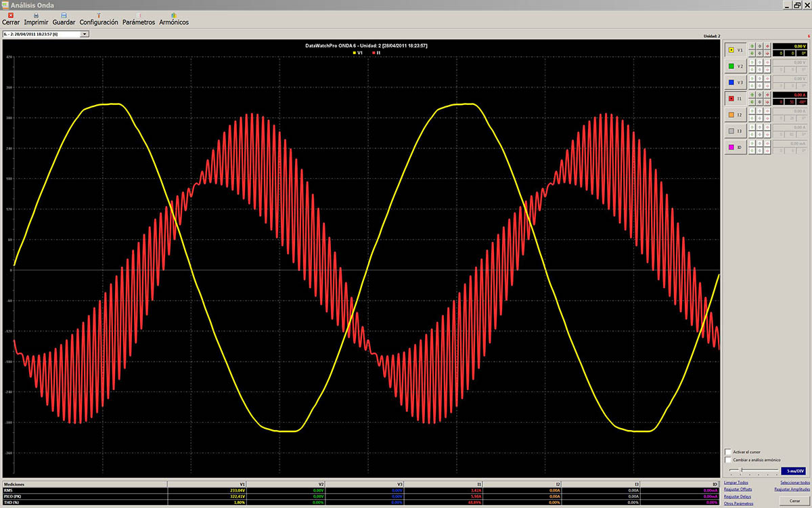The height and width of the screenshot is (508, 812).
Task: Click the 'Reajustar Delays' link
Action: tap(738, 496)
